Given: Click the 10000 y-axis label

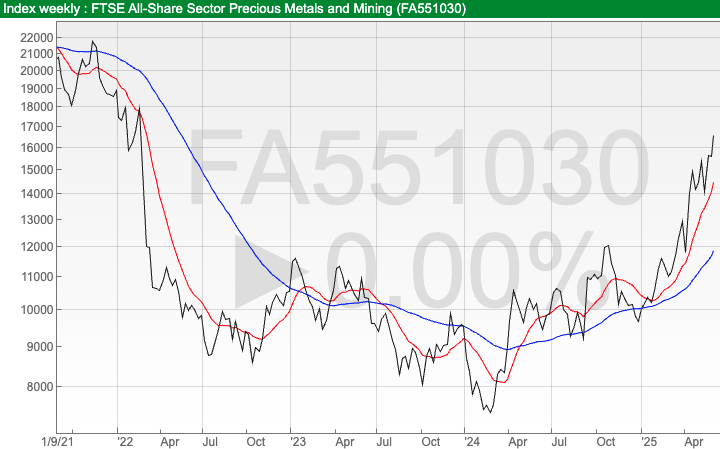Looking at the screenshot, I should (x=37, y=310).
